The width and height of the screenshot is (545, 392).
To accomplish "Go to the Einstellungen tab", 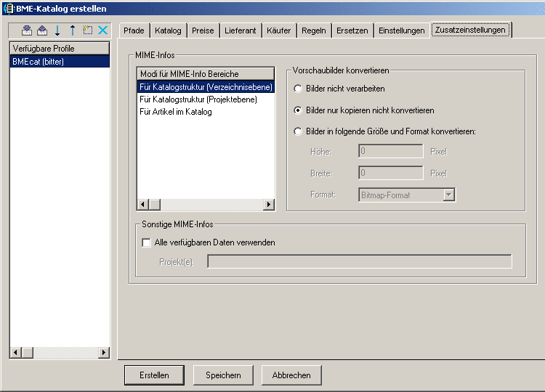I will click(401, 30).
